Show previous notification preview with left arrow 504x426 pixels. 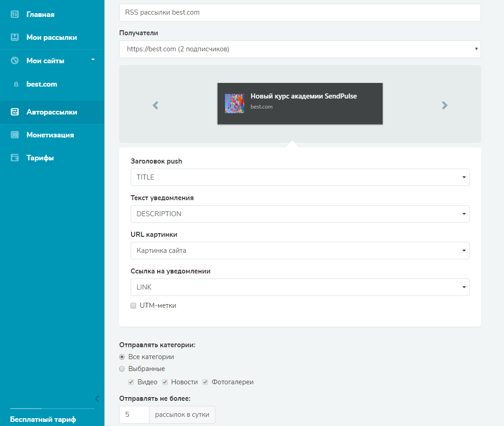coord(155,105)
